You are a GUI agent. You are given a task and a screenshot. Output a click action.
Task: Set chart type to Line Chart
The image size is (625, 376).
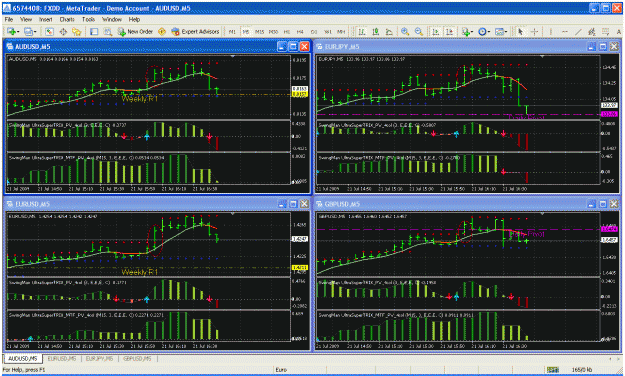pos(389,31)
